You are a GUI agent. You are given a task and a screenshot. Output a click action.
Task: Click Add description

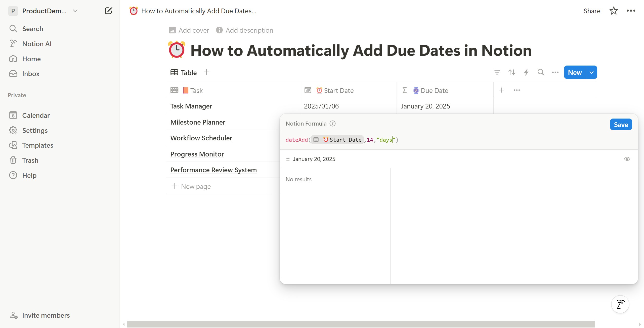(x=245, y=30)
